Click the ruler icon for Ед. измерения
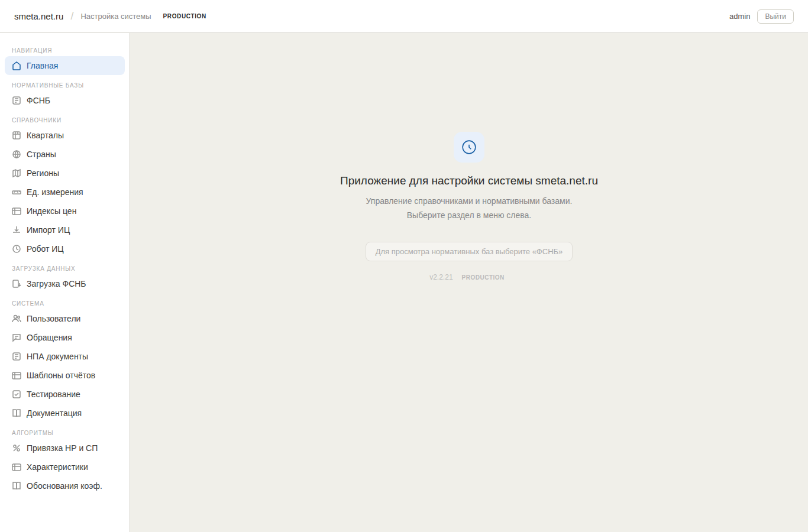Viewport: 808px width, 532px height. pyautogui.click(x=17, y=192)
